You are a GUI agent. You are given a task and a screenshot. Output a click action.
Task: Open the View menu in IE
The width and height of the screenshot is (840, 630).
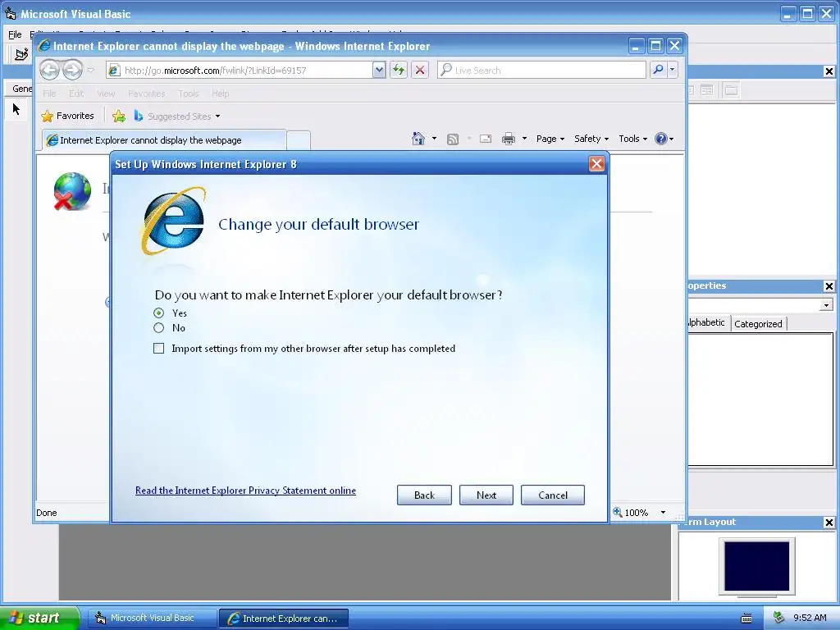tap(106, 94)
